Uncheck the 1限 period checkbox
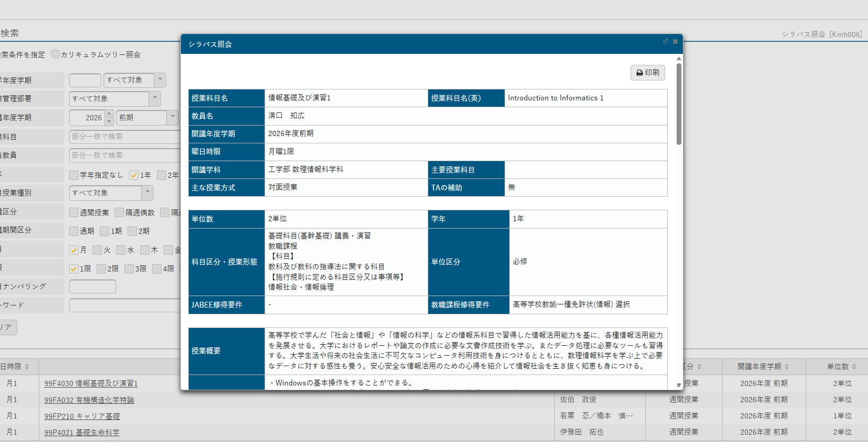 click(x=74, y=269)
